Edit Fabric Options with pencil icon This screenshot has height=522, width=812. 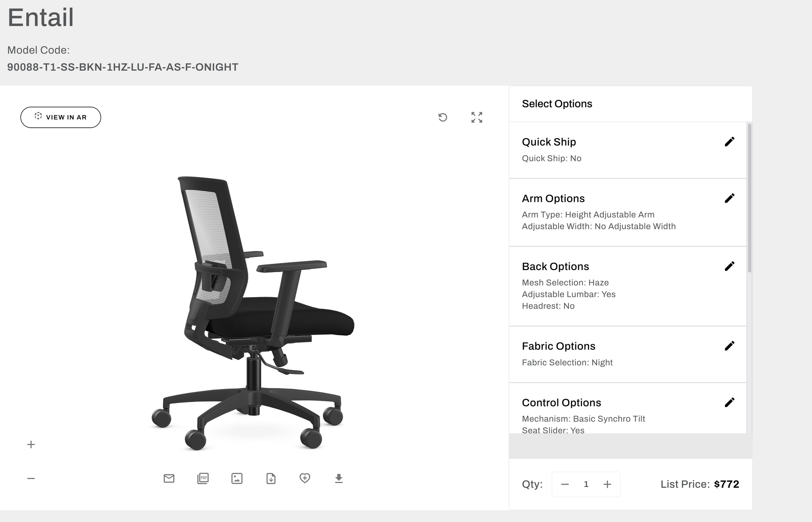(730, 346)
